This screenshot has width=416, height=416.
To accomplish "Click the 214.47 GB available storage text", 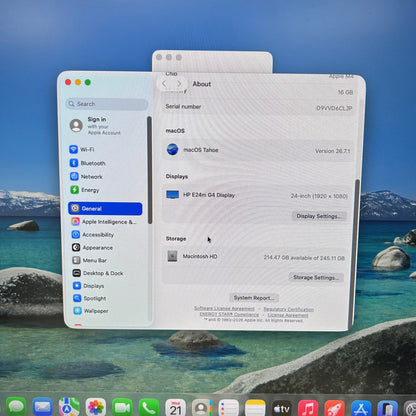I will (304, 258).
